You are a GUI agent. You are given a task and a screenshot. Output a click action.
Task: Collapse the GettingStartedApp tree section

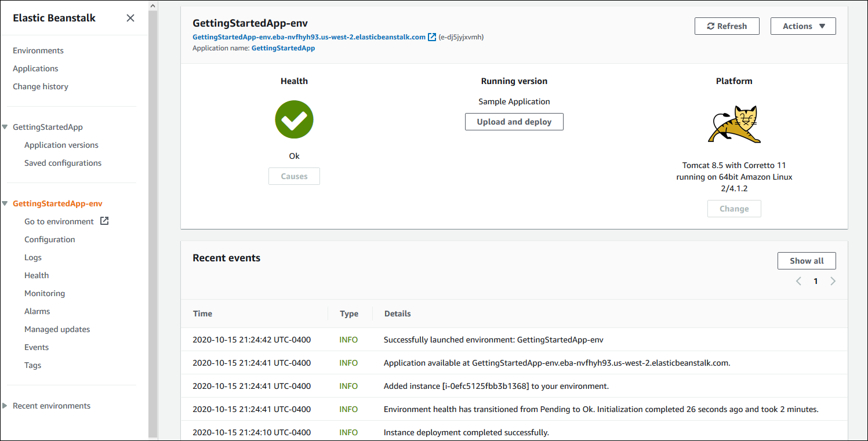pos(6,127)
